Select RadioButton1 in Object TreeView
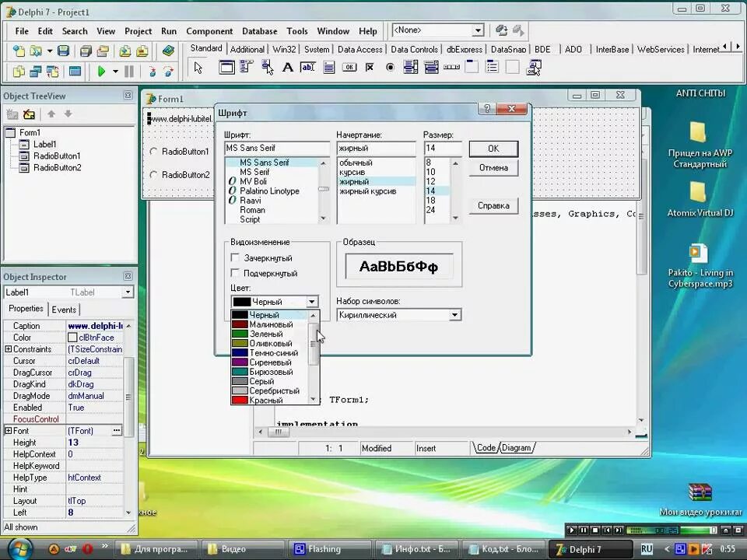747x560 pixels. (x=57, y=156)
